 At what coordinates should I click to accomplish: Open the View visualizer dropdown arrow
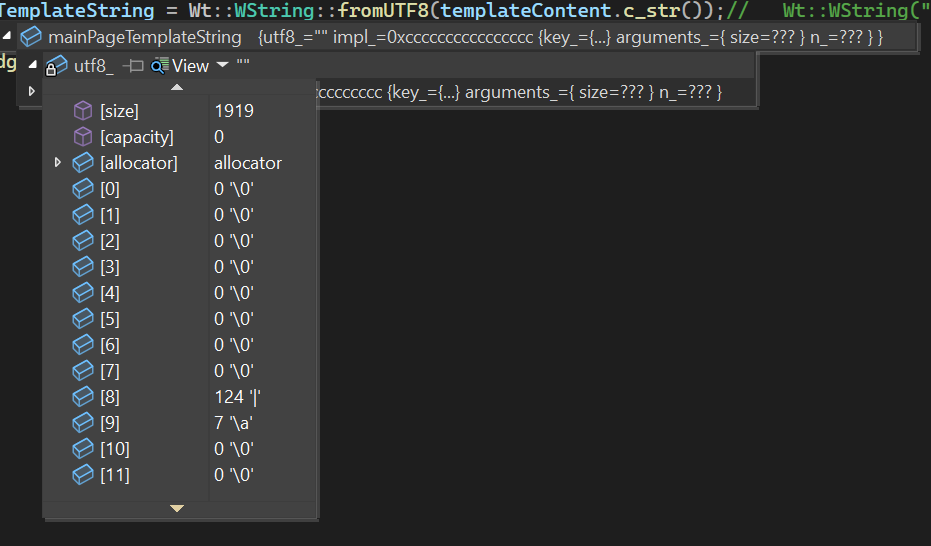pyautogui.click(x=222, y=66)
